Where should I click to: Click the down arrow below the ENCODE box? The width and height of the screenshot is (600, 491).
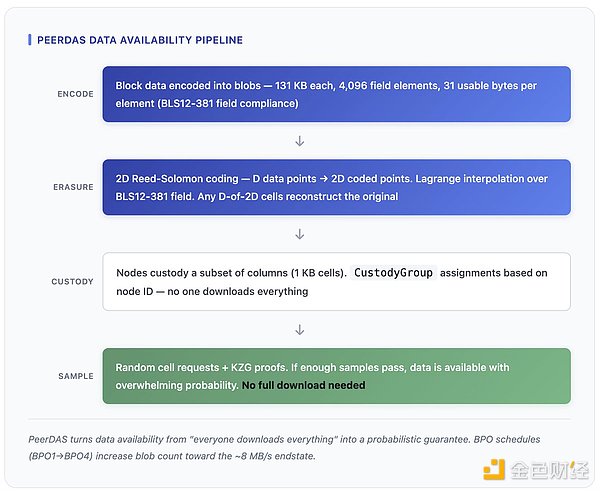[299, 141]
